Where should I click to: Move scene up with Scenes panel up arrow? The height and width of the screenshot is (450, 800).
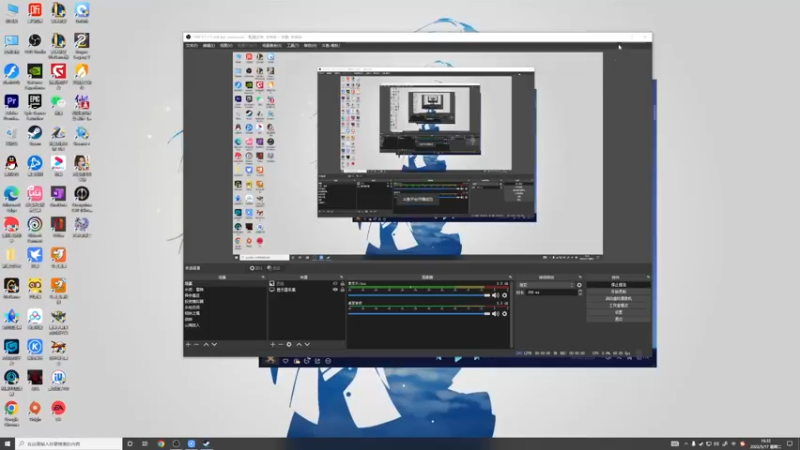click(206, 344)
